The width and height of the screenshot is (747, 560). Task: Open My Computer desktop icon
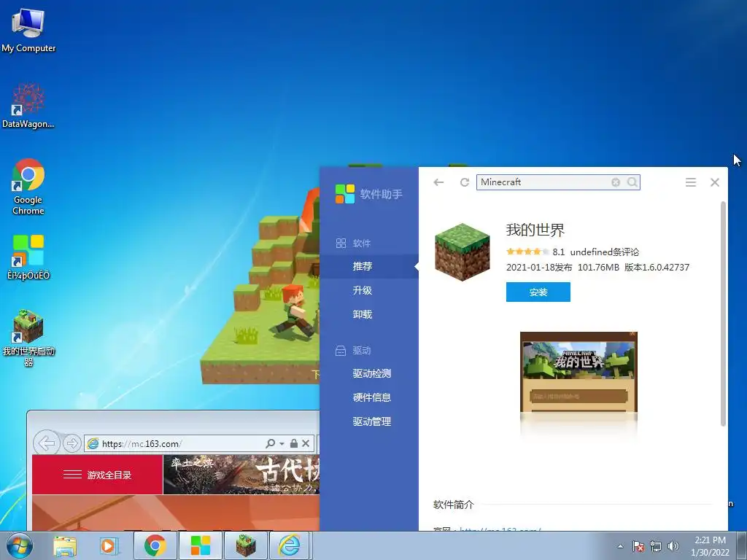click(28, 29)
